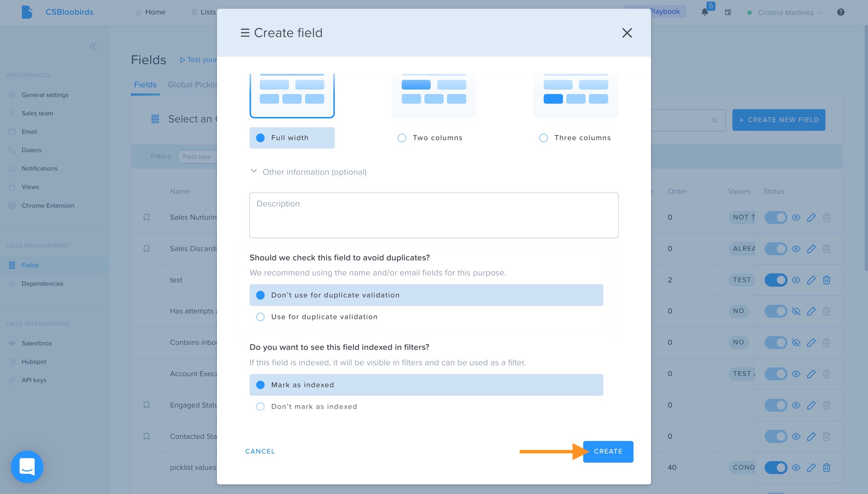Viewport: 868px width, 494px height.
Task: Open the Fields tab
Action: click(145, 85)
